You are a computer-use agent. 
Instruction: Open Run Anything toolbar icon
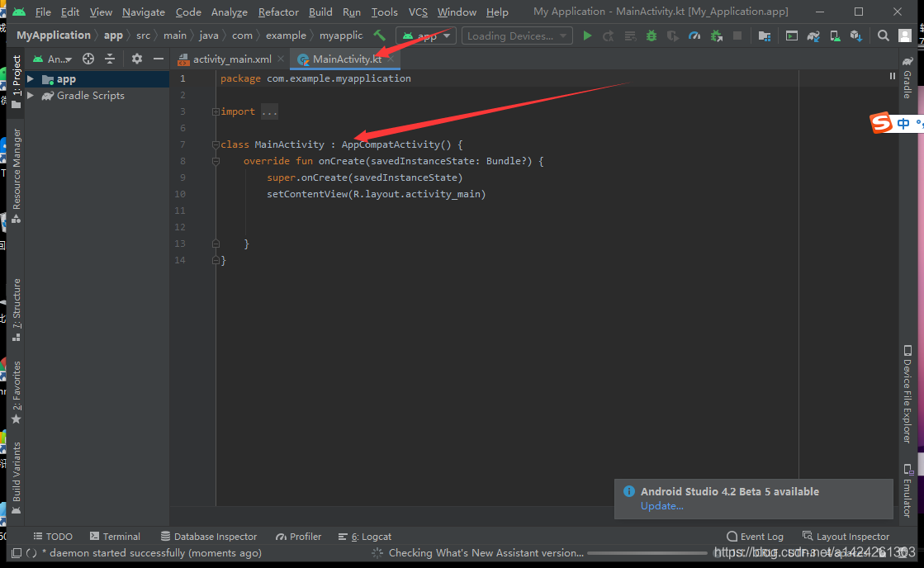coord(791,36)
